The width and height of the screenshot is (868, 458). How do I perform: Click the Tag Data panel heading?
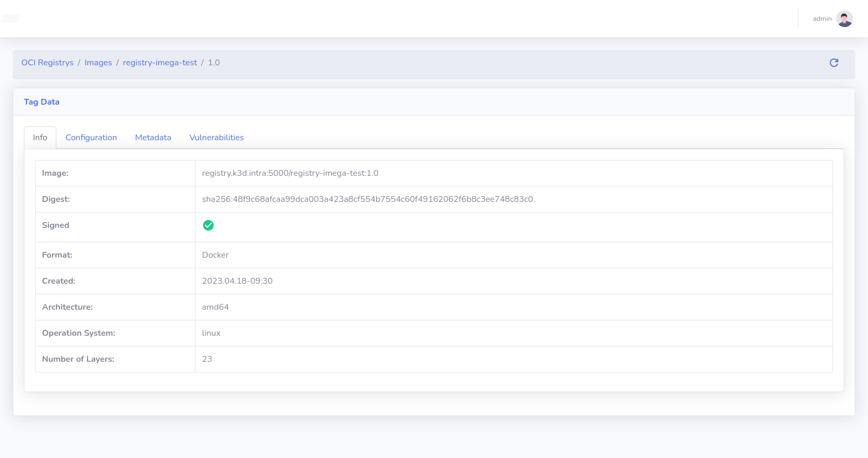41,102
